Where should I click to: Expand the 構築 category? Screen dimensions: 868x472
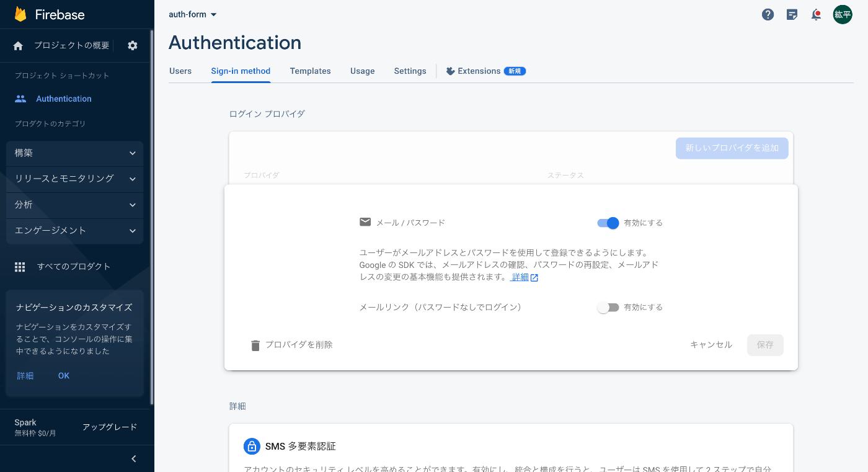(75, 153)
